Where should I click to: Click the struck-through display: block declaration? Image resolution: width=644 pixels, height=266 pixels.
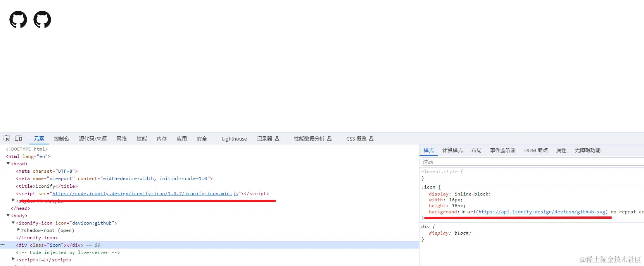450,233
